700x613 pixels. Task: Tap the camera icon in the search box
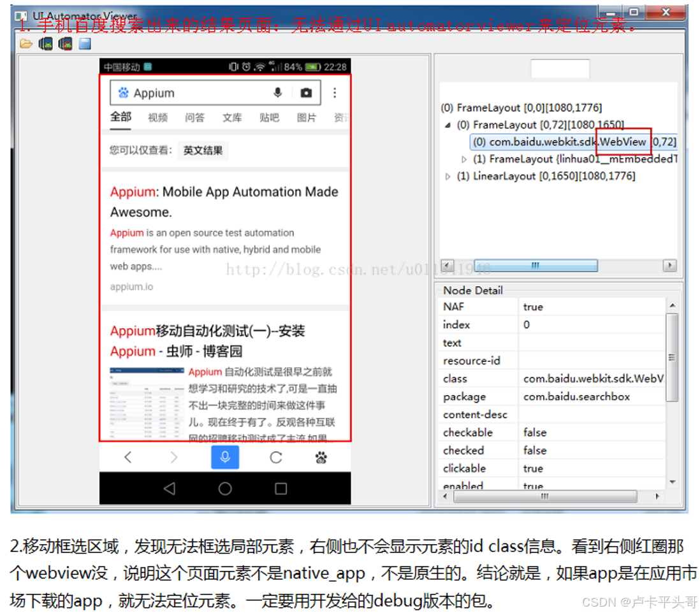(306, 93)
